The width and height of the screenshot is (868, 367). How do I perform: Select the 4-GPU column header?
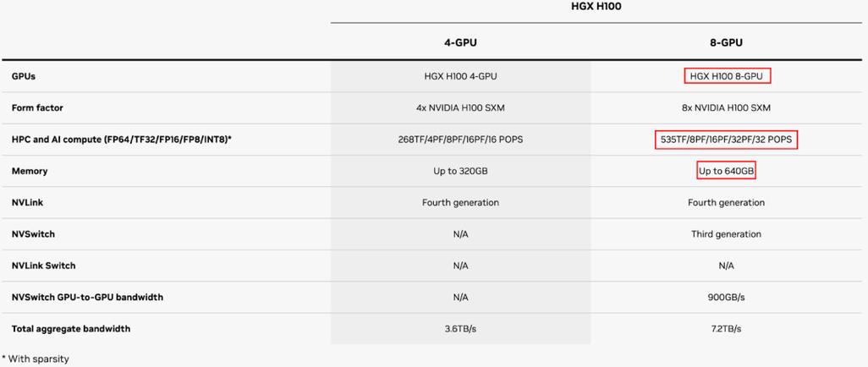coord(460,42)
